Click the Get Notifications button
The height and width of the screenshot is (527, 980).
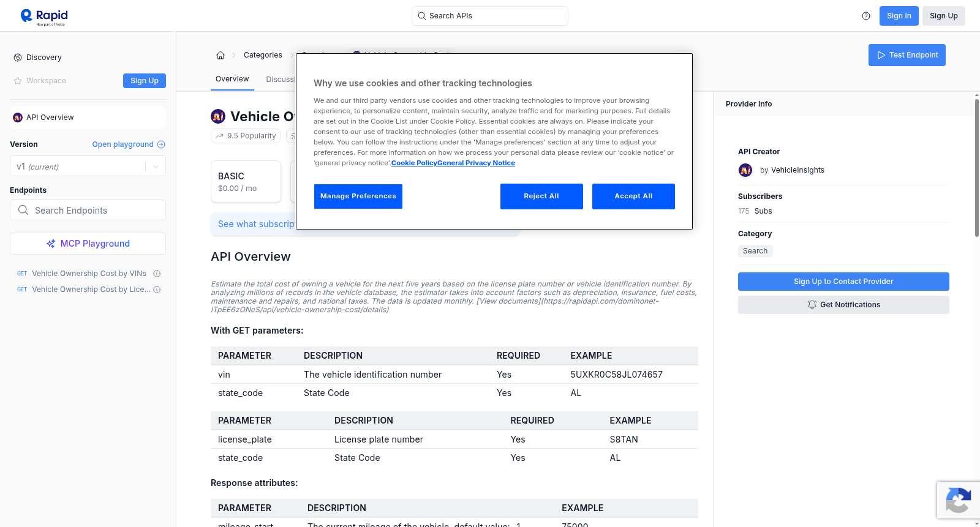[x=843, y=305]
